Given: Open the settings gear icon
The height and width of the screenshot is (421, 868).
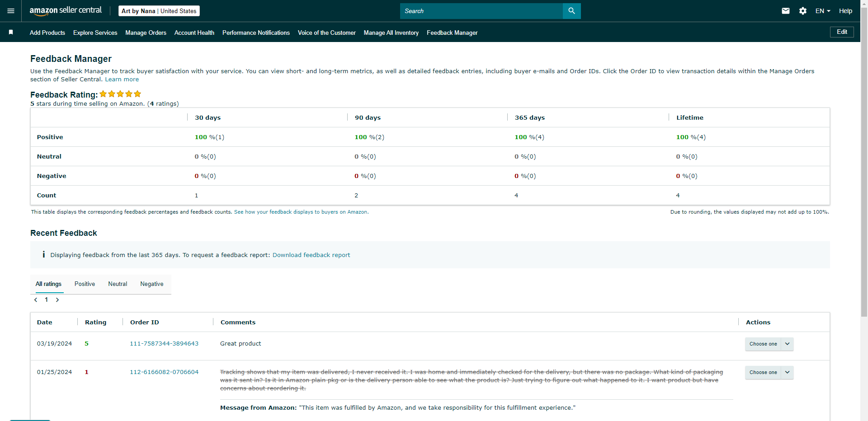Looking at the screenshot, I should (803, 11).
